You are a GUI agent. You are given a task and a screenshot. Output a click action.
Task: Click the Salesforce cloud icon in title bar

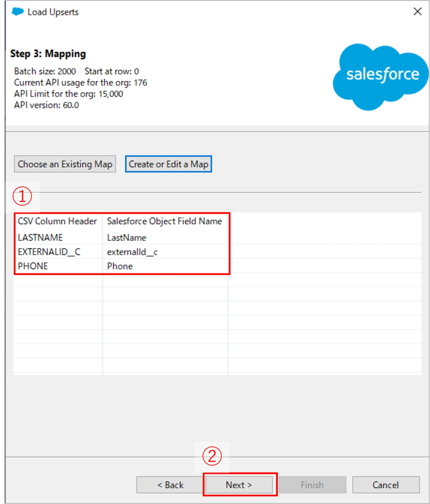18,12
